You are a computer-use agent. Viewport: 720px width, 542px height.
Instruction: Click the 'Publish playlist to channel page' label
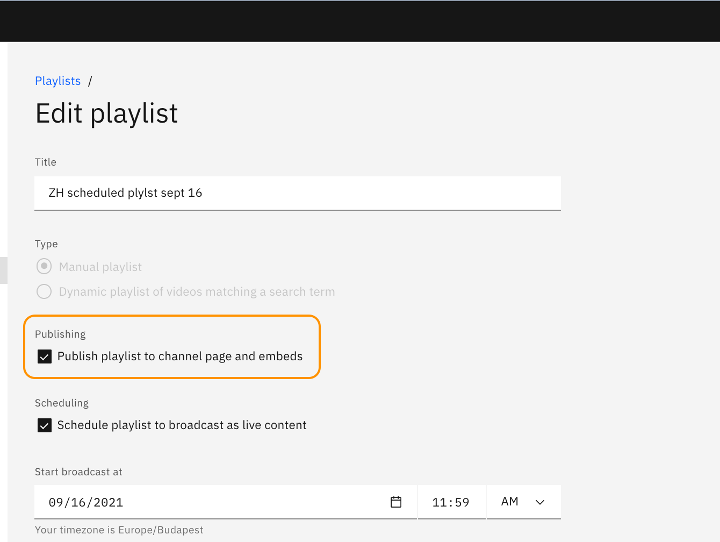coord(180,356)
